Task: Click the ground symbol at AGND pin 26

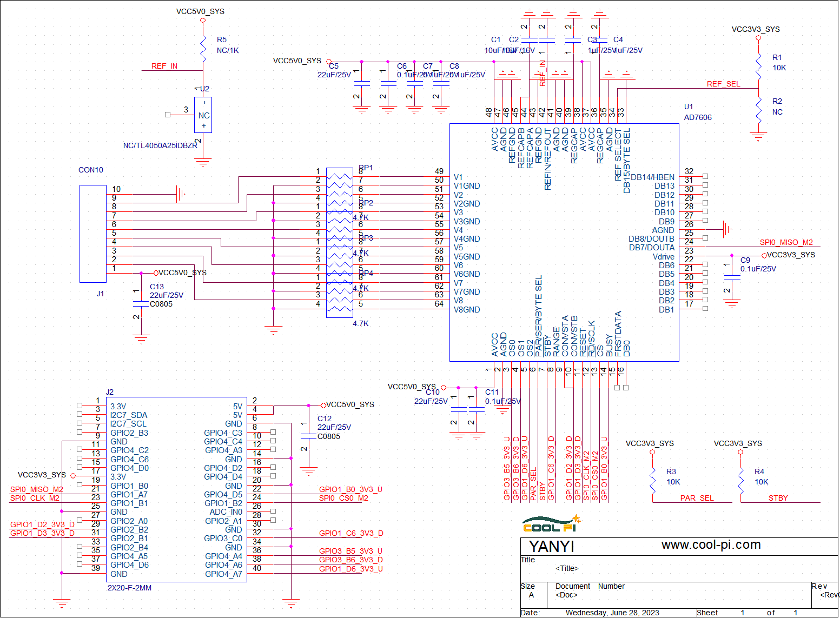Action: click(727, 229)
